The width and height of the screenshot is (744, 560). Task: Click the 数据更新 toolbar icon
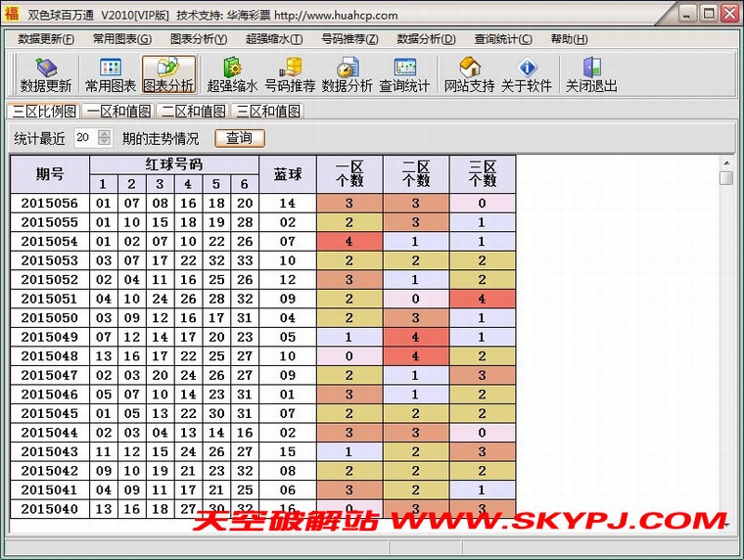45,75
